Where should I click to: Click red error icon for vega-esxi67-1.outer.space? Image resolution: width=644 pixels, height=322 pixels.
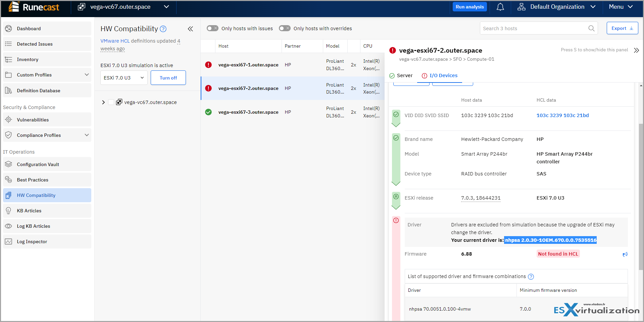pyautogui.click(x=208, y=65)
